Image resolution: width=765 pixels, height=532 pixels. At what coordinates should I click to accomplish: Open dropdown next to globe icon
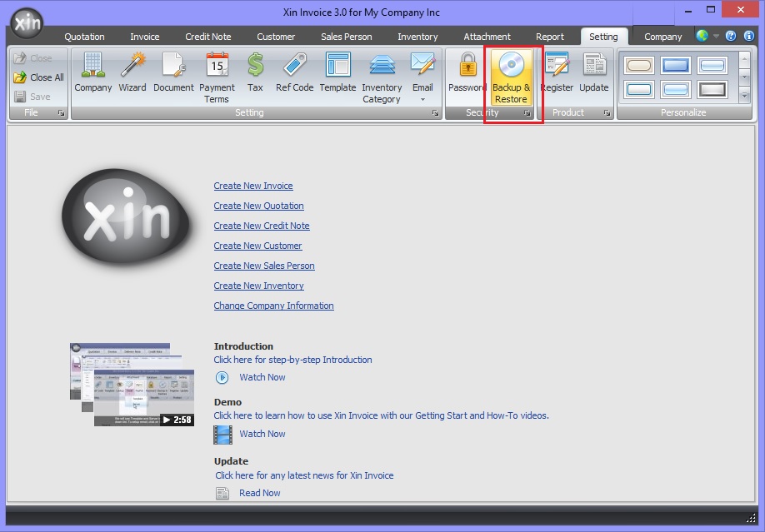tap(716, 36)
